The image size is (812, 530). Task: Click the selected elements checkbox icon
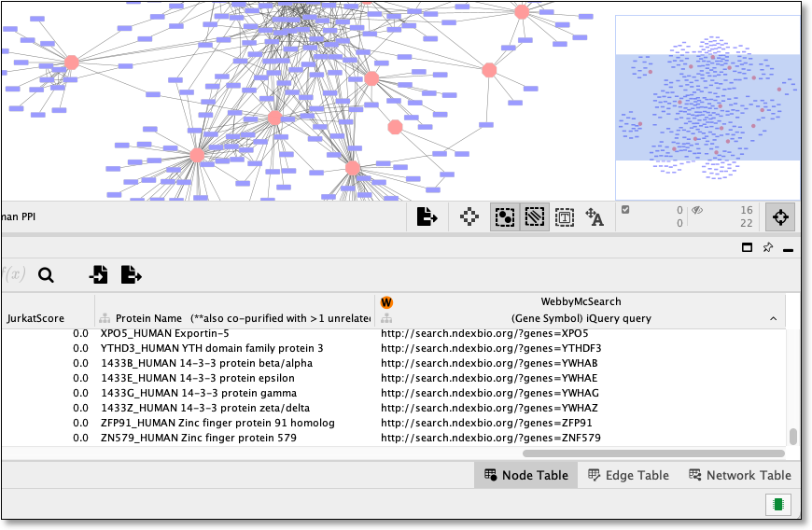(x=625, y=210)
